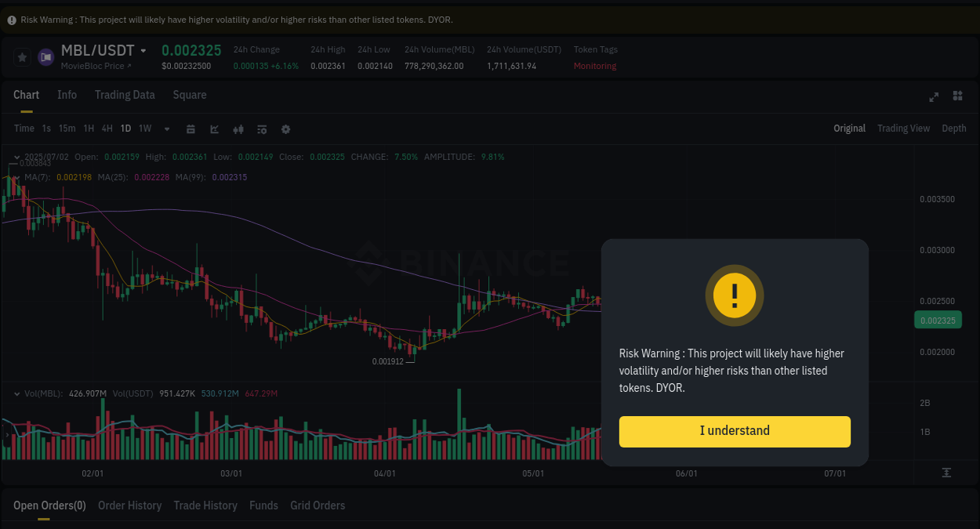The image size is (980, 529).
Task: Open the date range picker calendar icon
Action: (191, 129)
